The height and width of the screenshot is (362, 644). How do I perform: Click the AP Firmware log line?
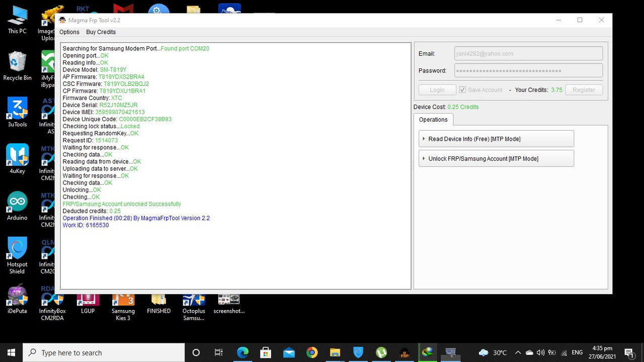click(104, 77)
